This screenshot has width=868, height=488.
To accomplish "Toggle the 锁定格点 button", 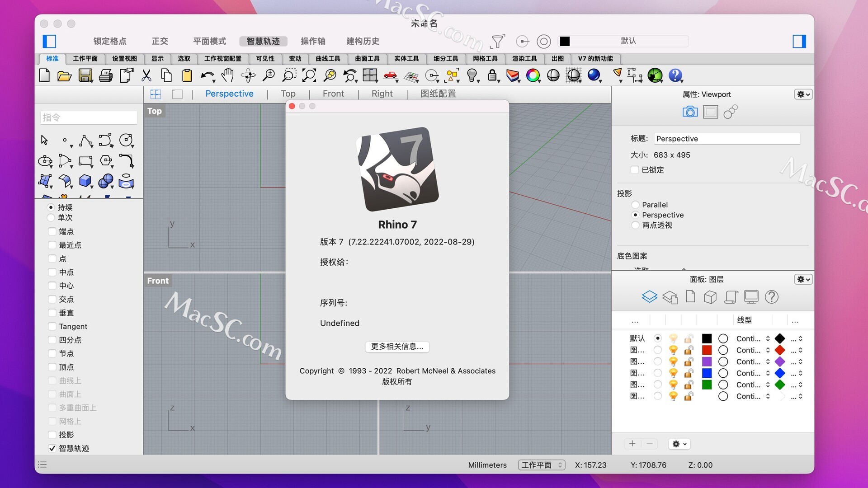I will (x=110, y=41).
